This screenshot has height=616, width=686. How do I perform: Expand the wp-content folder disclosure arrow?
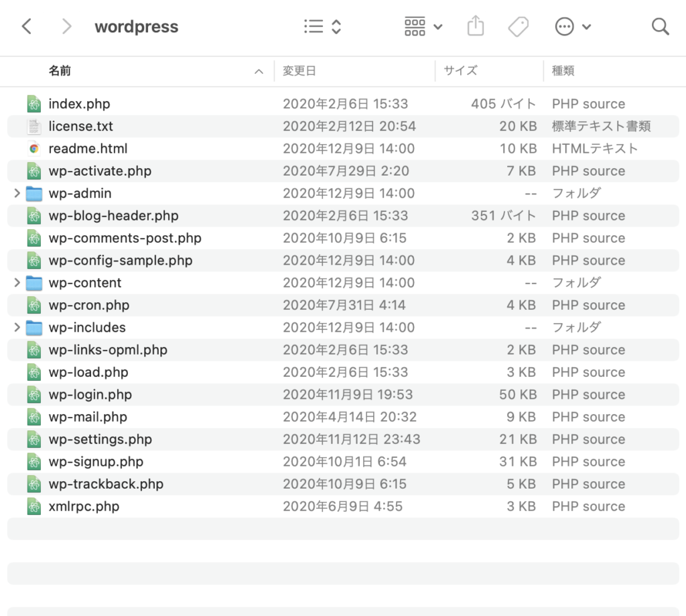[x=17, y=283]
